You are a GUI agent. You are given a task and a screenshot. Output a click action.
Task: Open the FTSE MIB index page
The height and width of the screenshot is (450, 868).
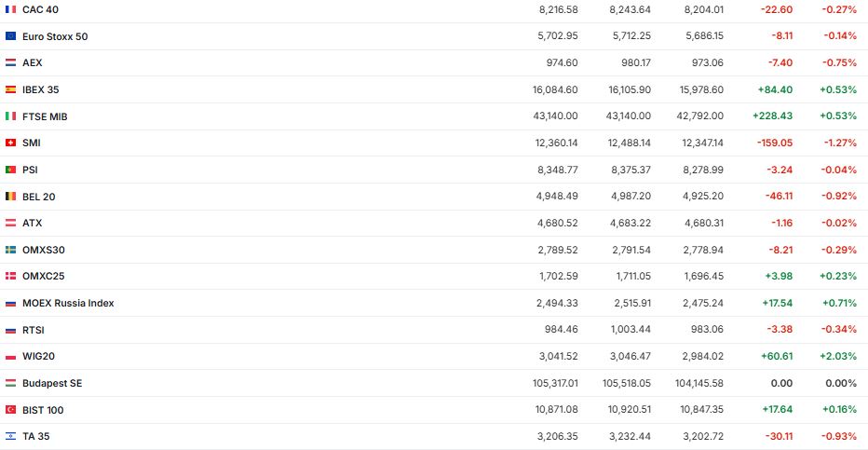tap(45, 116)
